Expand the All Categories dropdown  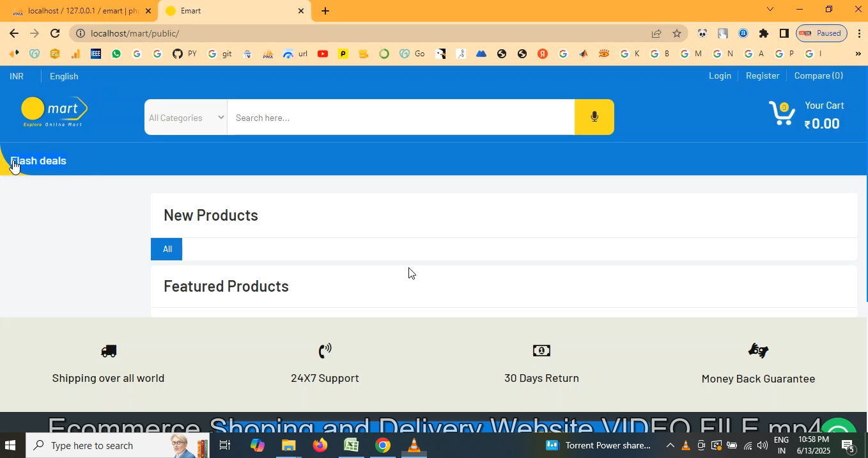point(186,118)
